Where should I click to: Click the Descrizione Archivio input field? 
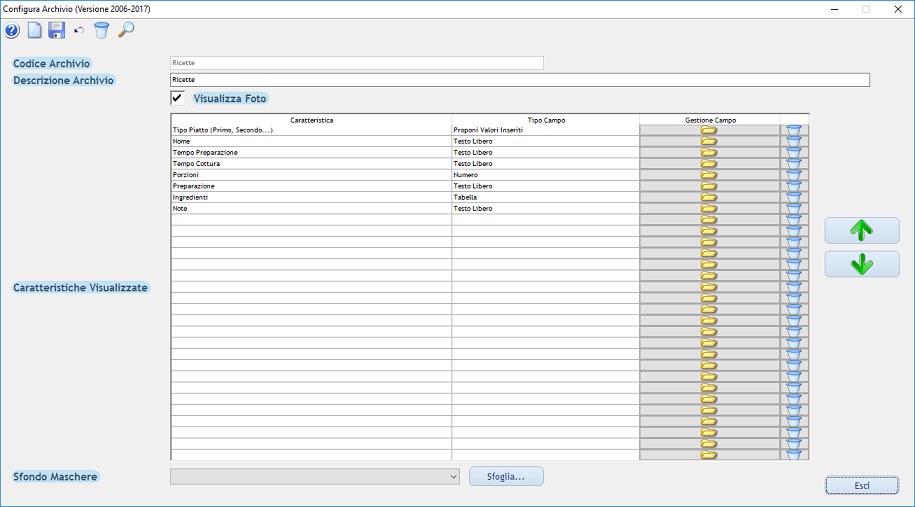(x=520, y=80)
